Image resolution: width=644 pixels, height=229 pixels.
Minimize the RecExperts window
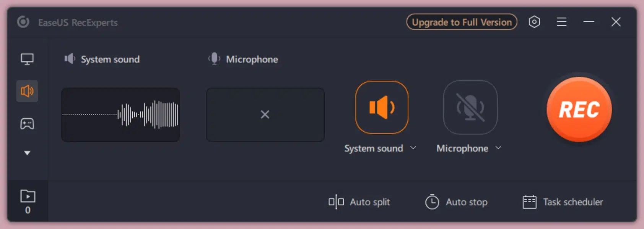589,22
